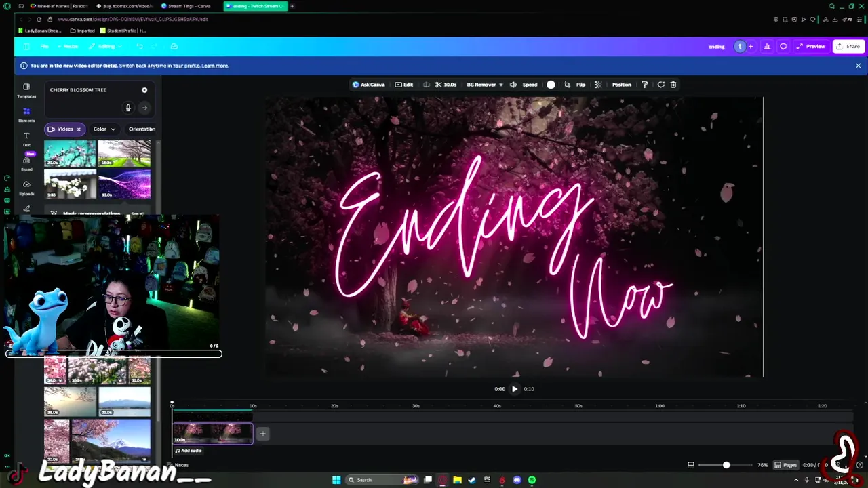The image size is (868, 488).
Task: Dismiss the new video editor banner
Action: click(x=858, y=66)
